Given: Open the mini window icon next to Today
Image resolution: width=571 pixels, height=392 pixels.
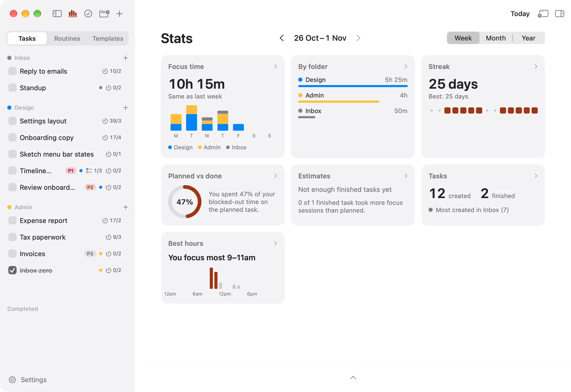Looking at the screenshot, I should point(543,13).
